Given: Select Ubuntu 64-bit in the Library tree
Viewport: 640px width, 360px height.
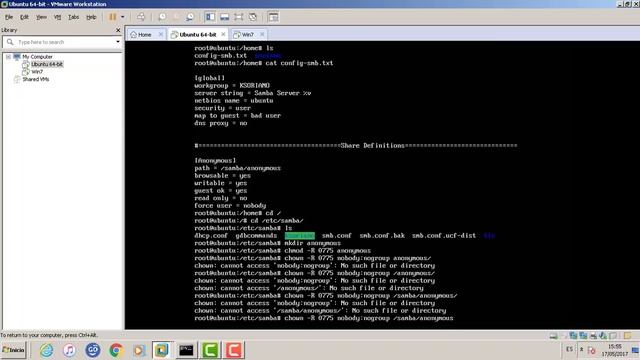Looking at the screenshot, I should point(47,64).
